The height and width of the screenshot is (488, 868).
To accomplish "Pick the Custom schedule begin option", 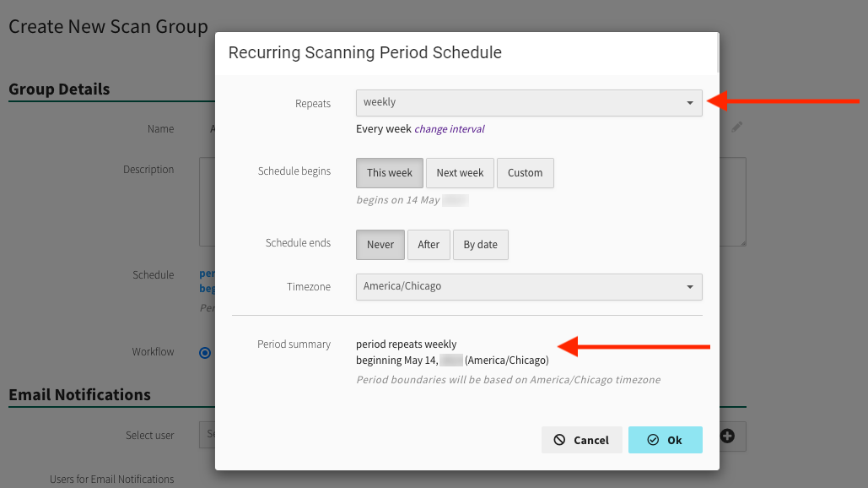I will [x=525, y=173].
